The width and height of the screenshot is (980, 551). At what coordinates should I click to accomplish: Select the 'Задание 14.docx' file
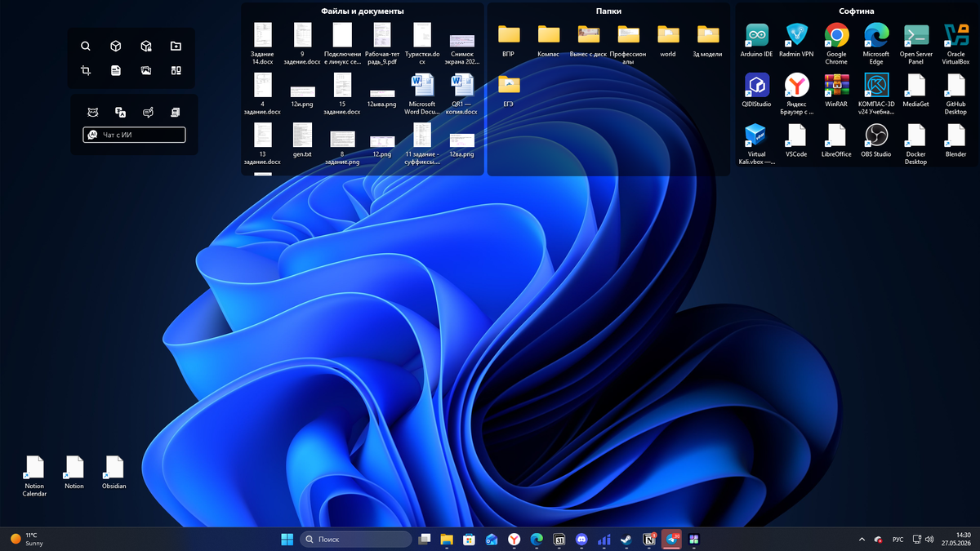point(262,43)
